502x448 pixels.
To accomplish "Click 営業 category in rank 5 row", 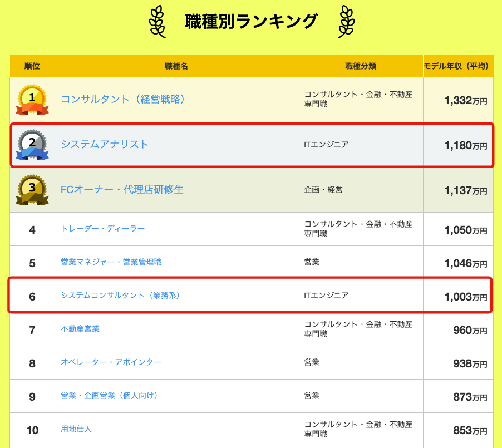I will (312, 262).
